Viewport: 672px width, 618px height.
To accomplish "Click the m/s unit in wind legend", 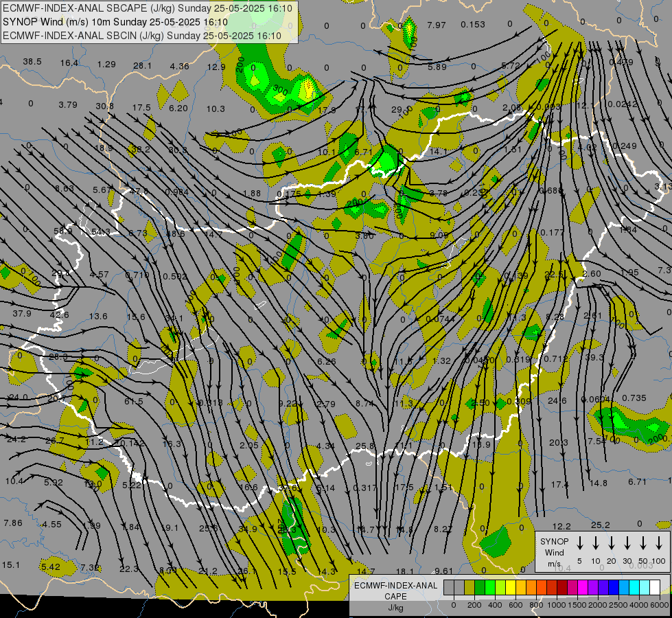I will click(554, 564).
